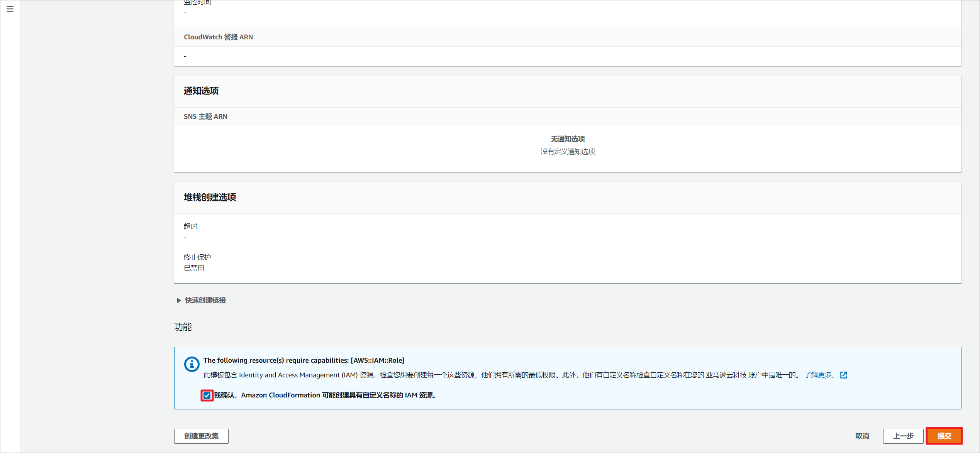
Task: Click the 功能 section title
Action: [183, 327]
